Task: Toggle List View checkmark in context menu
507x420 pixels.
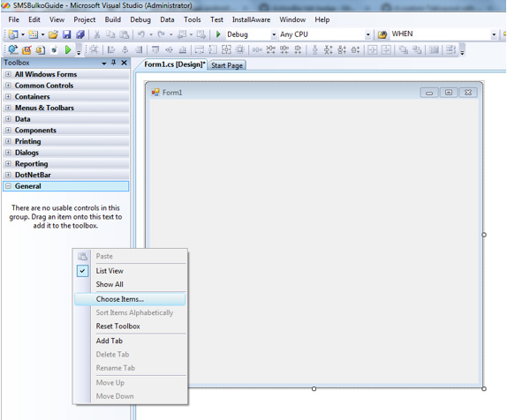Action: coord(82,271)
